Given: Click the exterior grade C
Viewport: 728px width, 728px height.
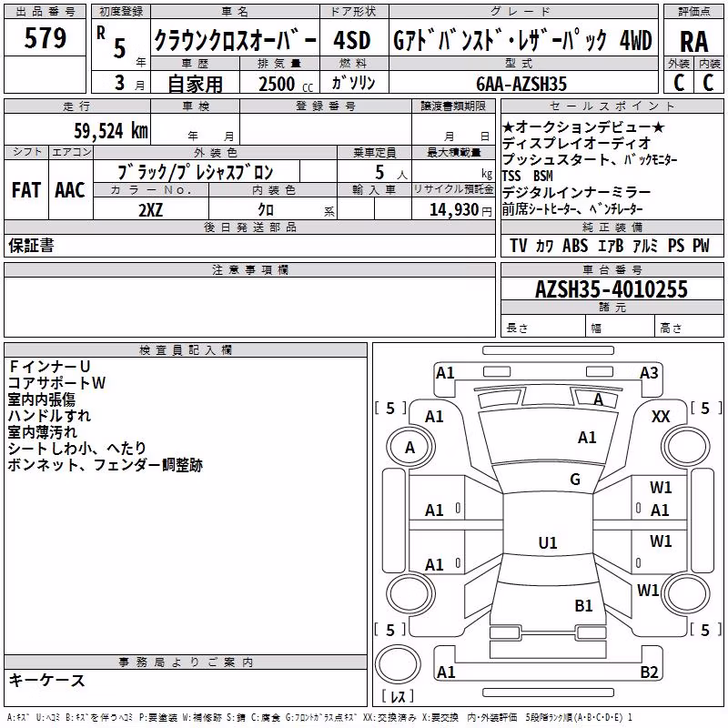Looking at the screenshot, I should point(679,83).
